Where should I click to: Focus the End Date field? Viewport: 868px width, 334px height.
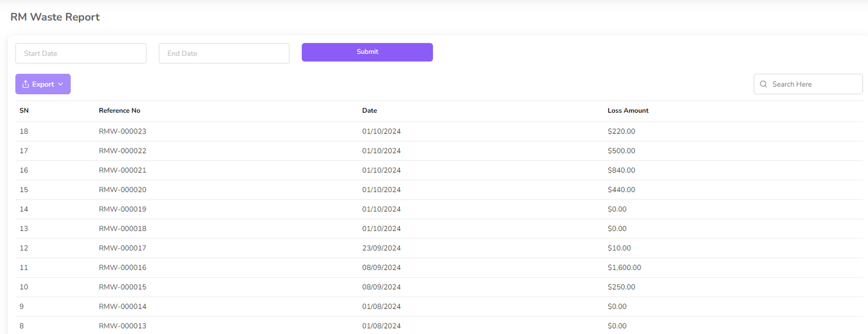pyautogui.click(x=224, y=53)
